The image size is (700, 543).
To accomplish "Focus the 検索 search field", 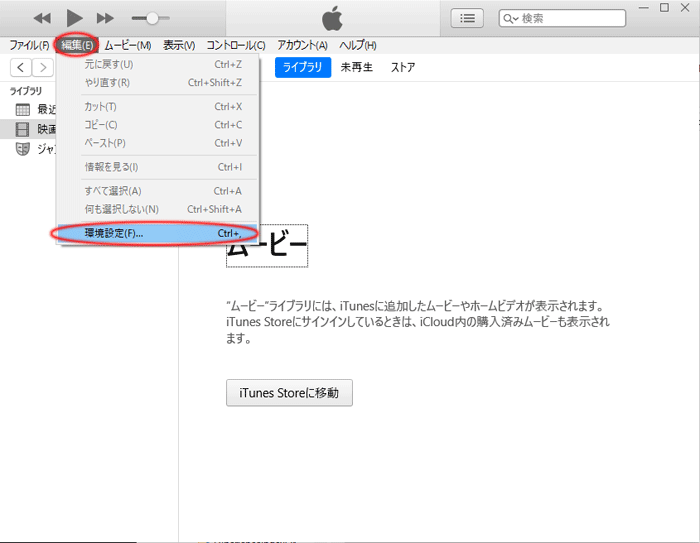I will coord(562,18).
